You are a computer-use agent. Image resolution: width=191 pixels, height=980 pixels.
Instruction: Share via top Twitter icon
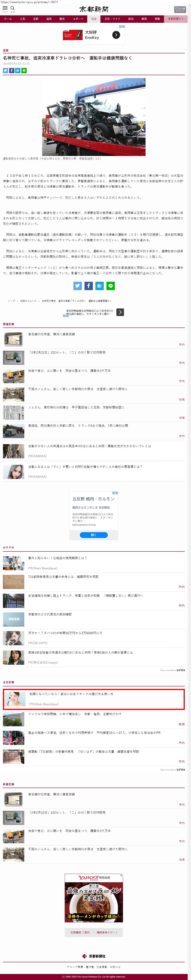6,70
